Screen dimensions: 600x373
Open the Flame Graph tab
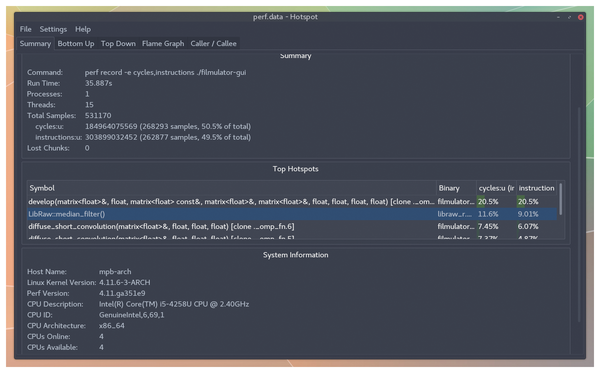163,44
